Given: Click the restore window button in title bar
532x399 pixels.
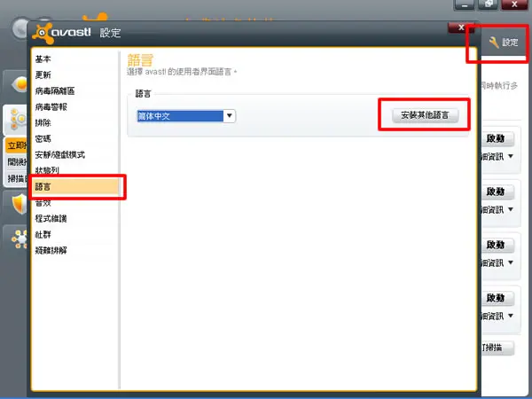Looking at the screenshot, I should coord(489,4).
